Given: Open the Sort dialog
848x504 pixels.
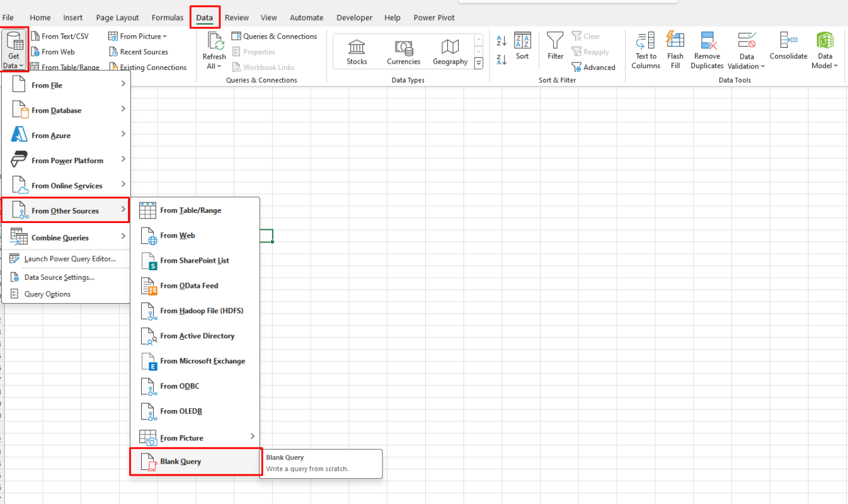Looking at the screenshot, I should click(522, 46).
